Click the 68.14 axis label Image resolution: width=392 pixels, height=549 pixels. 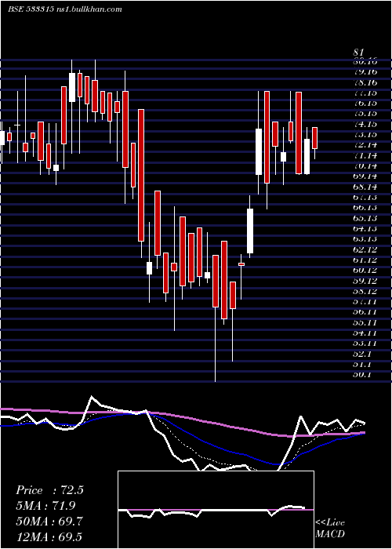click(x=365, y=187)
